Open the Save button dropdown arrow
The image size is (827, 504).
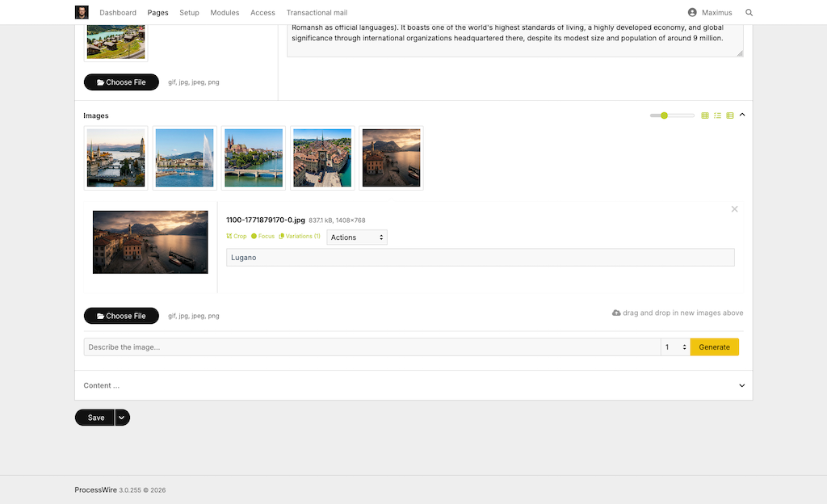122,418
